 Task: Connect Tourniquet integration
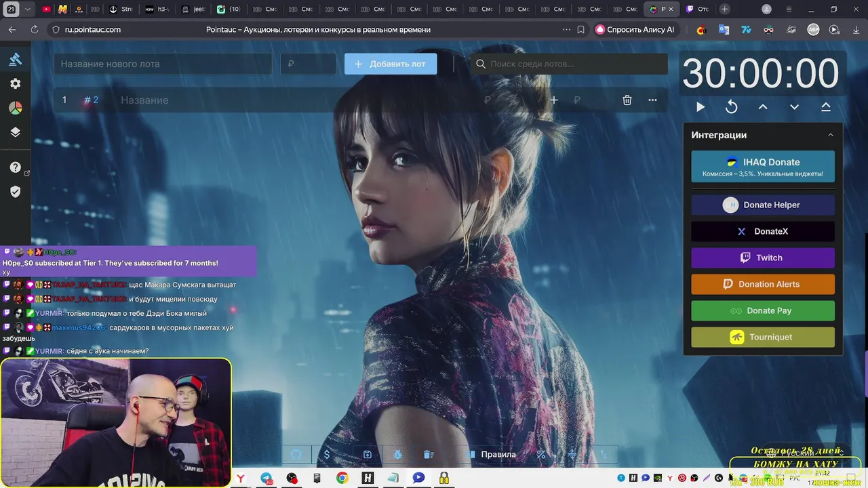[x=763, y=337]
